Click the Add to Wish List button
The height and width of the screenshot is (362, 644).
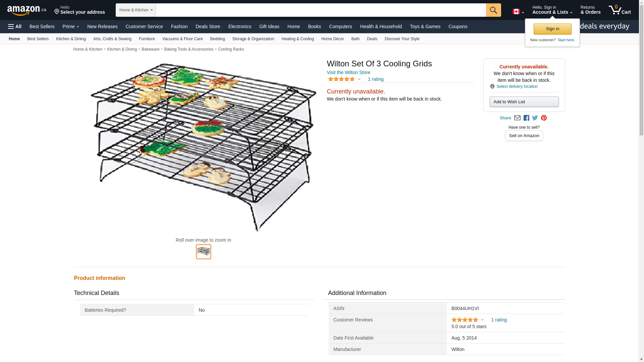pos(524,102)
